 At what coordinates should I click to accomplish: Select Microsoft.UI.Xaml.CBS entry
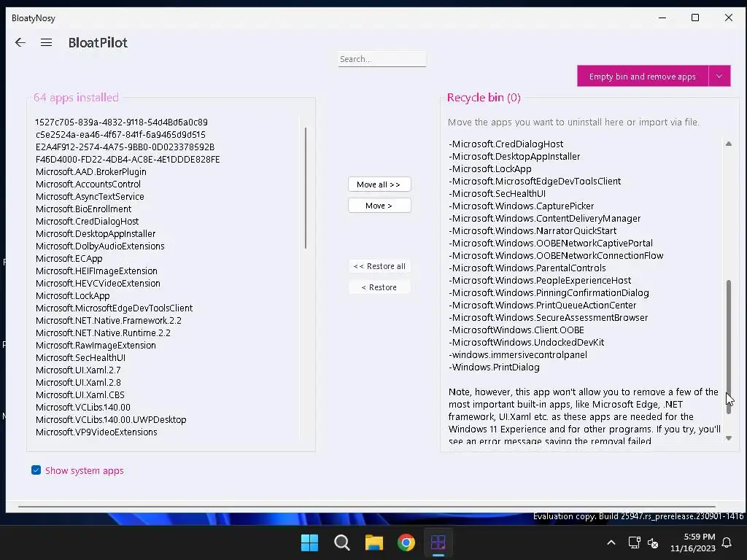(x=80, y=394)
